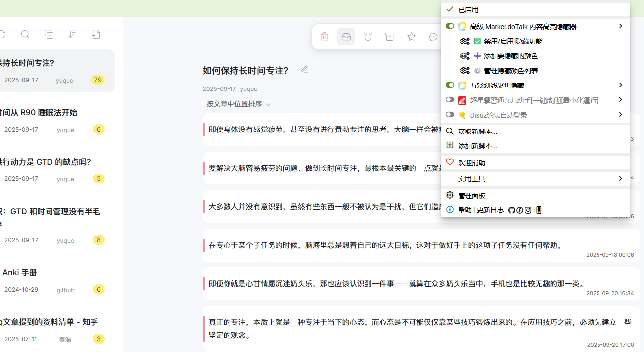The height and width of the screenshot is (352, 644).
Task: Edit article title with the pencil icon
Action: (x=304, y=70)
